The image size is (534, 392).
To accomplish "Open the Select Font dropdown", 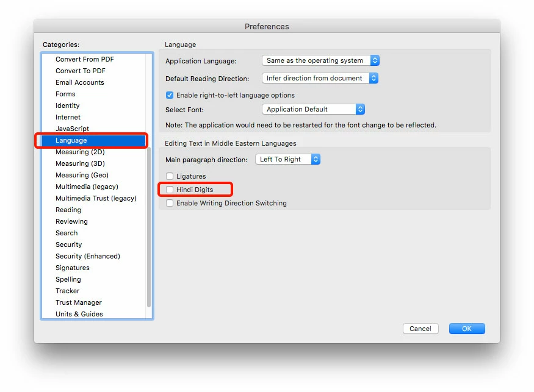I will [313, 109].
